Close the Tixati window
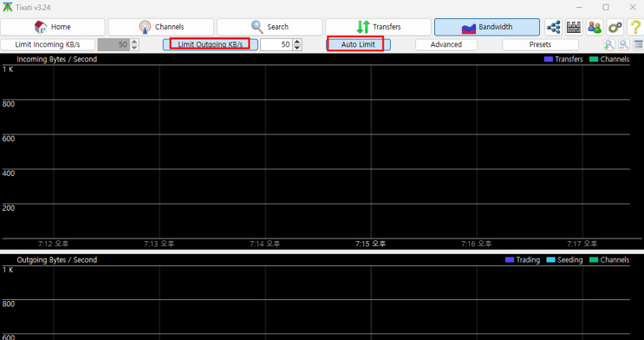644x340 pixels. 633,8
